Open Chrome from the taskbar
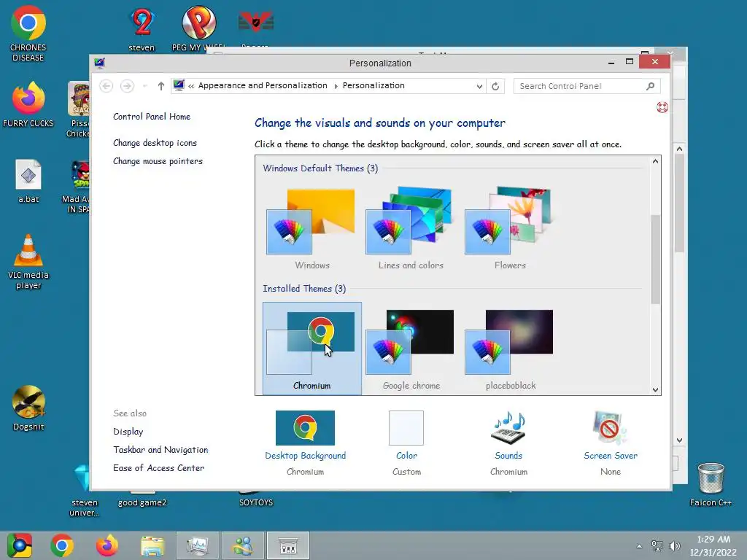Image resolution: width=747 pixels, height=560 pixels. pos(62,545)
